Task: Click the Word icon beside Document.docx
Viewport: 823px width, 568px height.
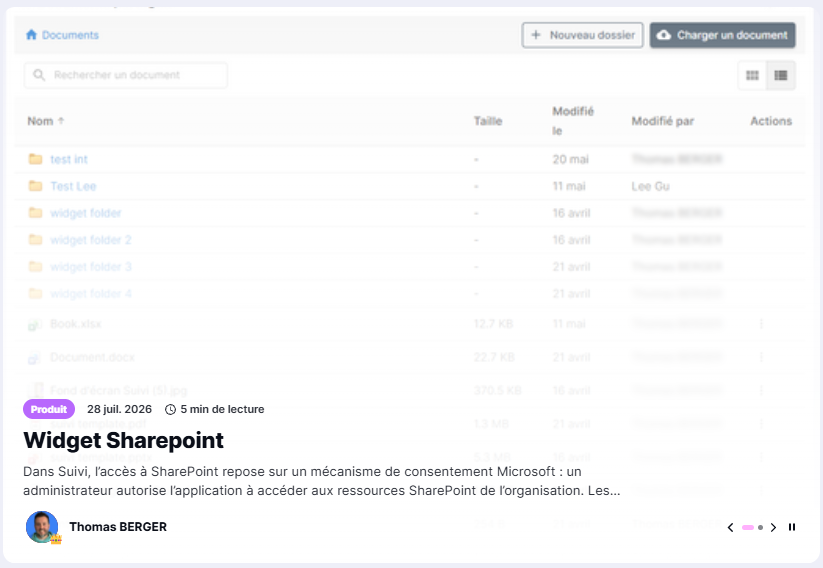Action: coord(35,358)
